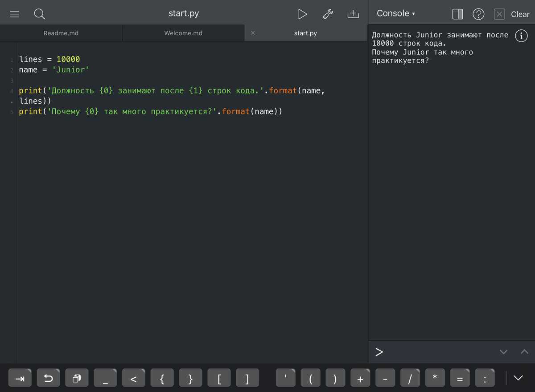Place cursor on name = 'Junior' line
This screenshot has height=392, width=535.
pyautogui.click(x=54, y=70)
